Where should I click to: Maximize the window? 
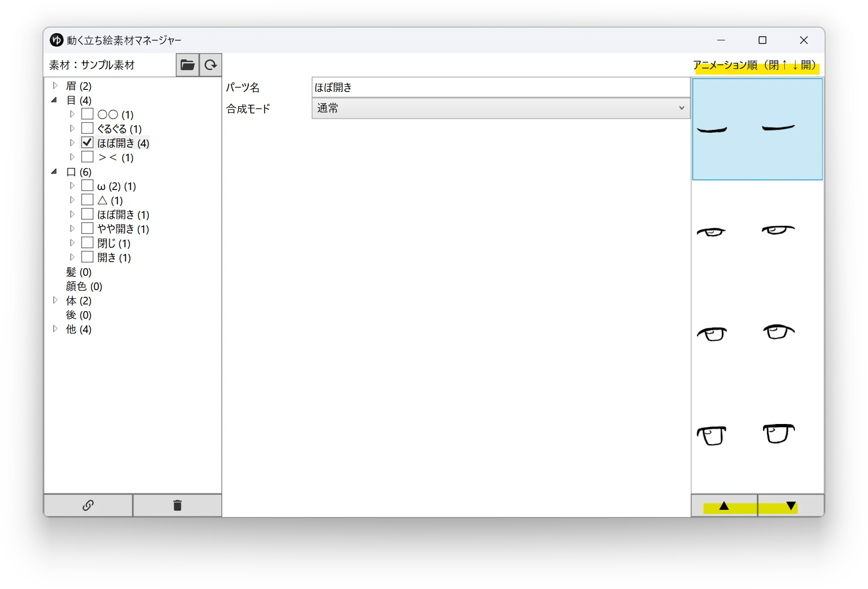(762, 40)
